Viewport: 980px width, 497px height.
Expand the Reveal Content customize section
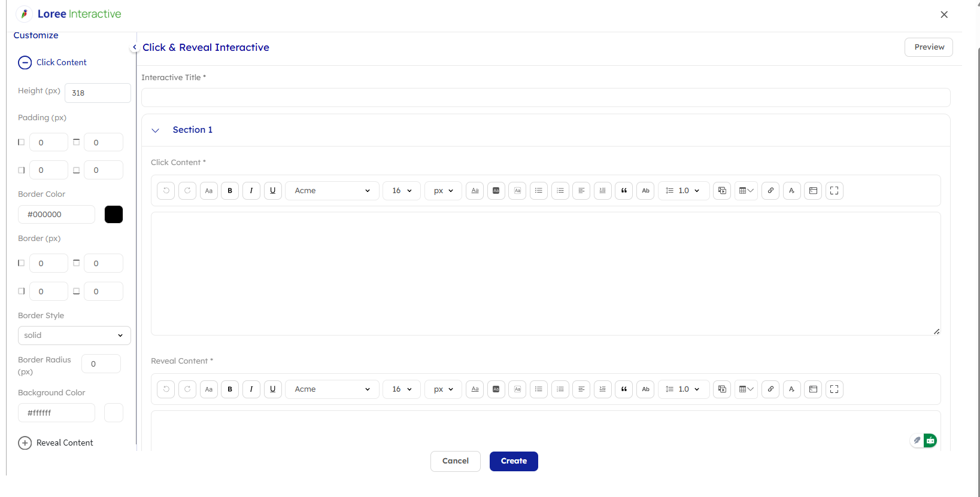25,443
